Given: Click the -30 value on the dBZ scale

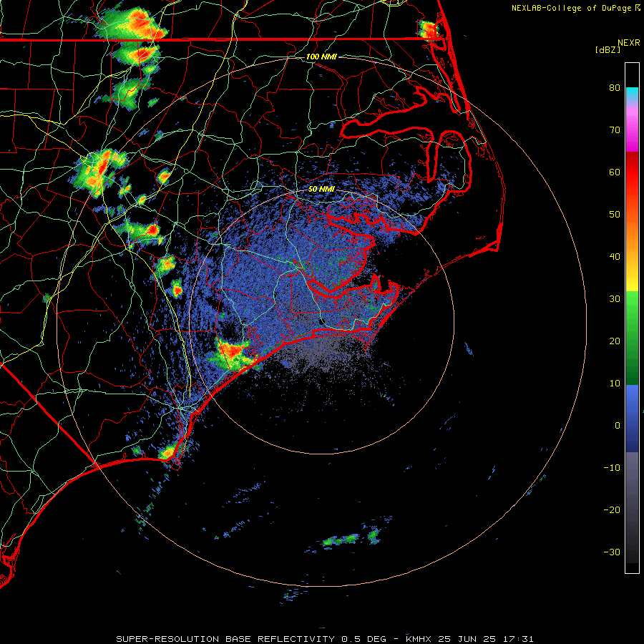Looking at the screenshot, I should (x=612, y=552).
